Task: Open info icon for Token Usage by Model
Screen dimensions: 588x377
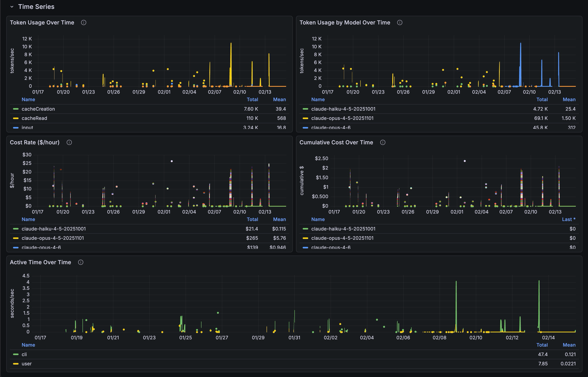Action: (x=400, y=23)
